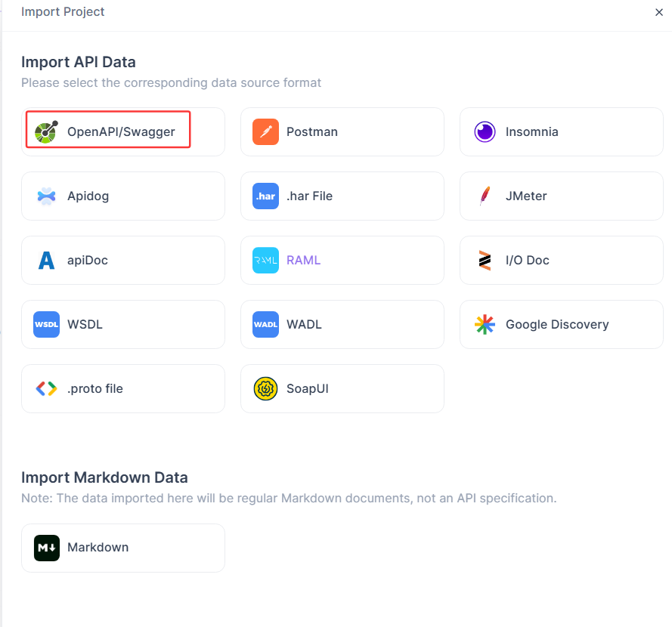
Task: Select the I/O Doc import icon
Action: (484, 260)
